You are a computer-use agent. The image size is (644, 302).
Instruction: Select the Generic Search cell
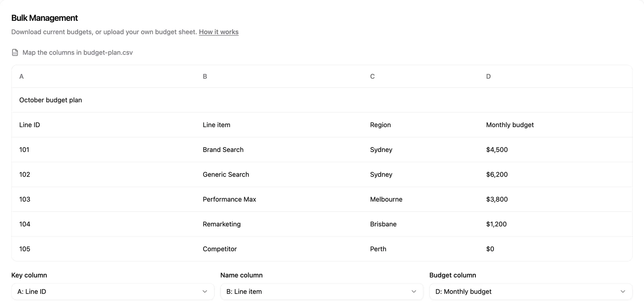point(279,175)
